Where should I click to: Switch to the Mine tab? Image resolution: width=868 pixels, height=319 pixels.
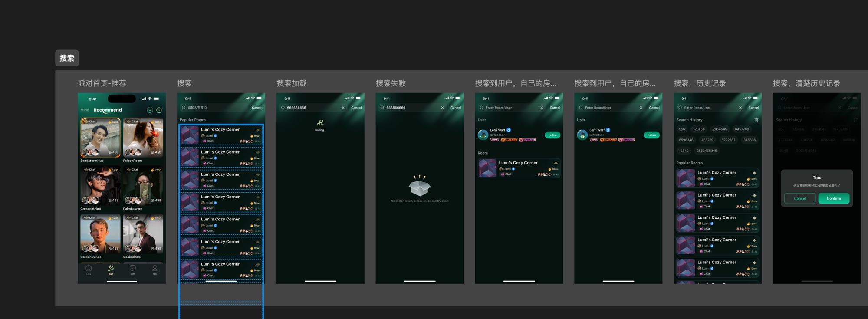[85, 110]
